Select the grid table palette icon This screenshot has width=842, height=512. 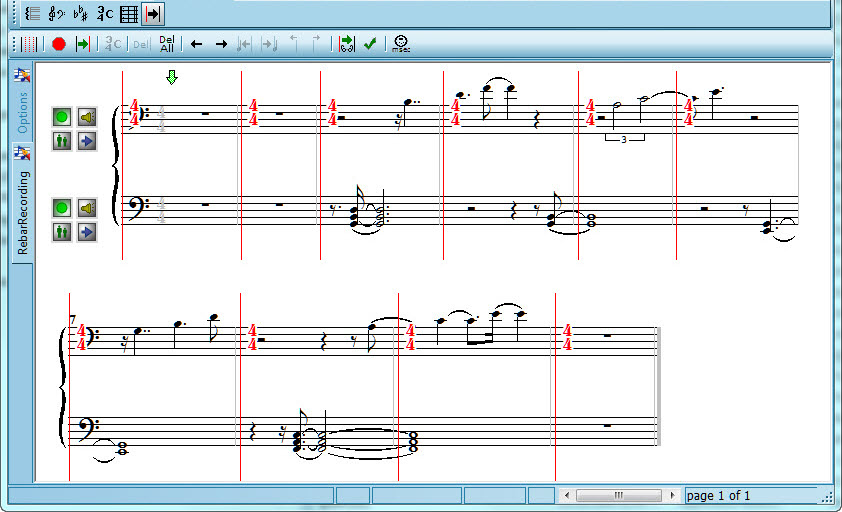(129, 14)
